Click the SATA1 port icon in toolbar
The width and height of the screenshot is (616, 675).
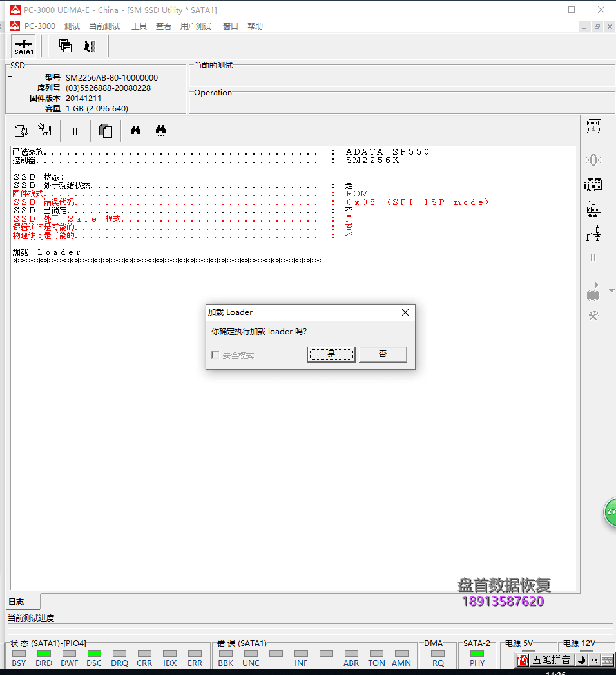tap(24, 47)
